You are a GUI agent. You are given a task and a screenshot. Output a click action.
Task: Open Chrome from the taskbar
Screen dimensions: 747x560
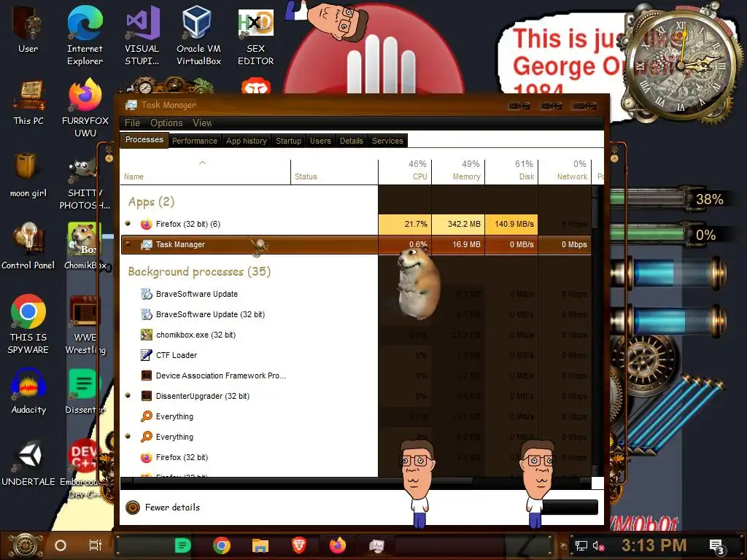(x=222, y=545)
